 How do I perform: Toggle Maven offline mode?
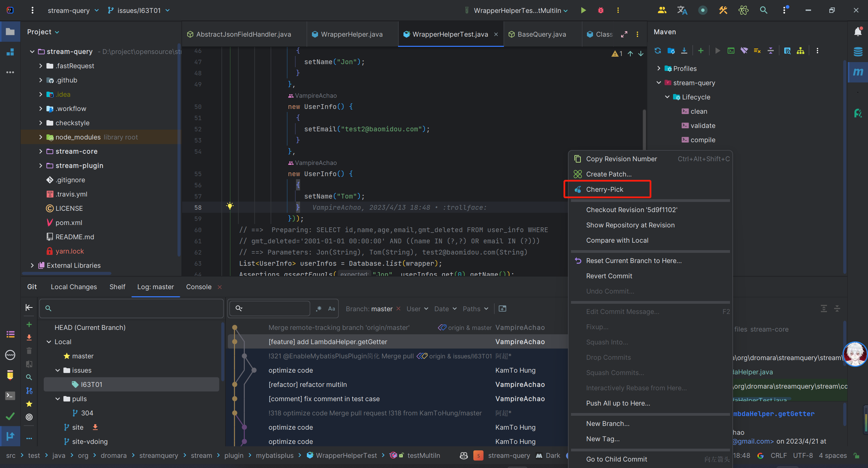click(x=744, y=51)
